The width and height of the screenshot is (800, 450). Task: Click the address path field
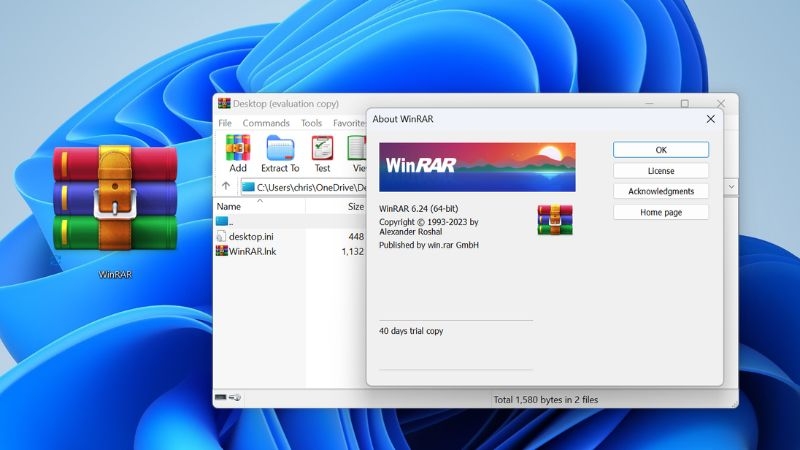coord(304,187)
